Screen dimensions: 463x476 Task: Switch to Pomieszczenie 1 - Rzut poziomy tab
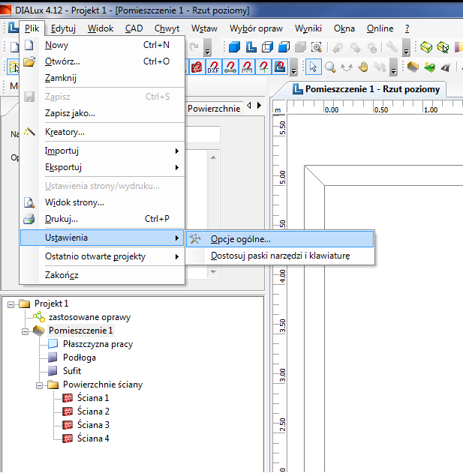coord(366,89)
